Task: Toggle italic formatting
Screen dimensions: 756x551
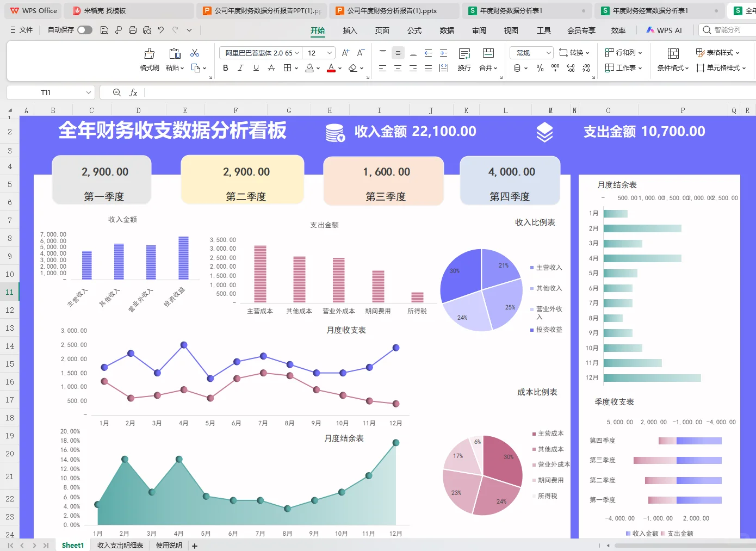Action: (241, 68)
